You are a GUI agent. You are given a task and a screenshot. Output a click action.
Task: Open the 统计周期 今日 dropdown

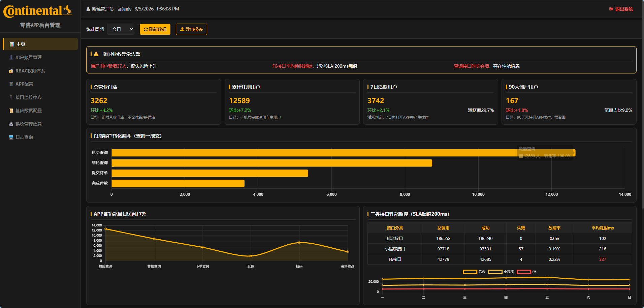click(121, 29)
